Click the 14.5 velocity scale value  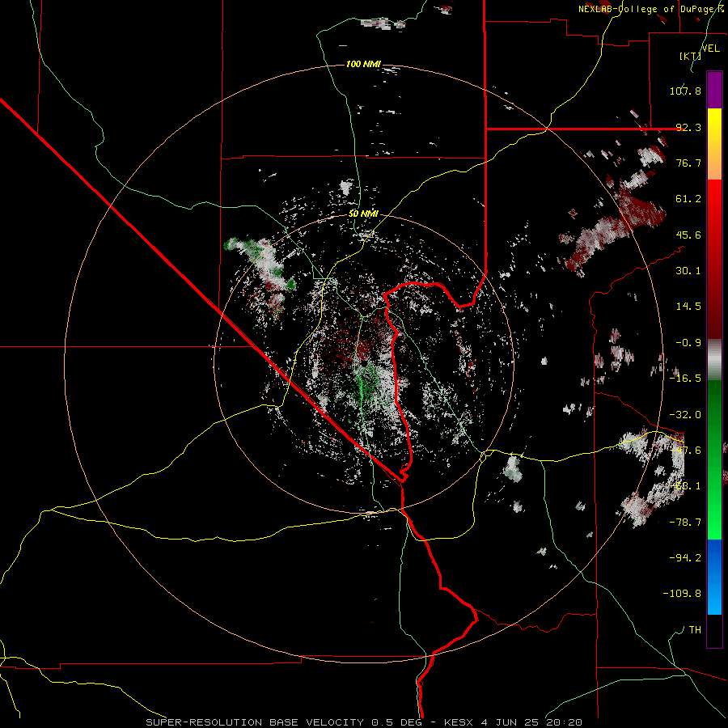pyautogui.click(x=688, y=307)
